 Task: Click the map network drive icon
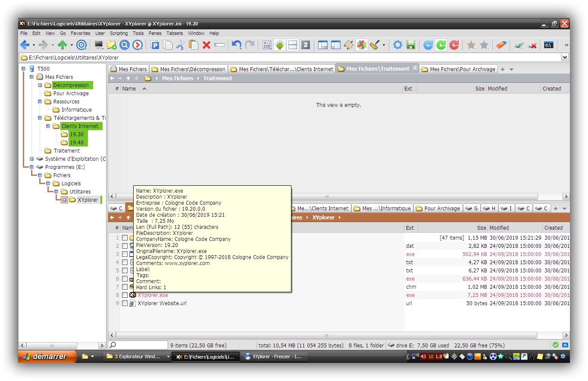click(519, 44)
